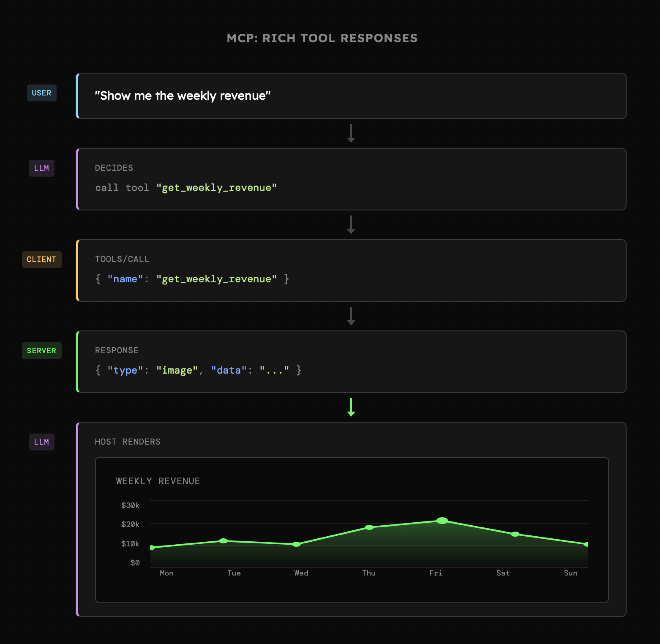Click the "name" key in TOOLS/CALL
The image size is (660, 644).
[125, 279]
